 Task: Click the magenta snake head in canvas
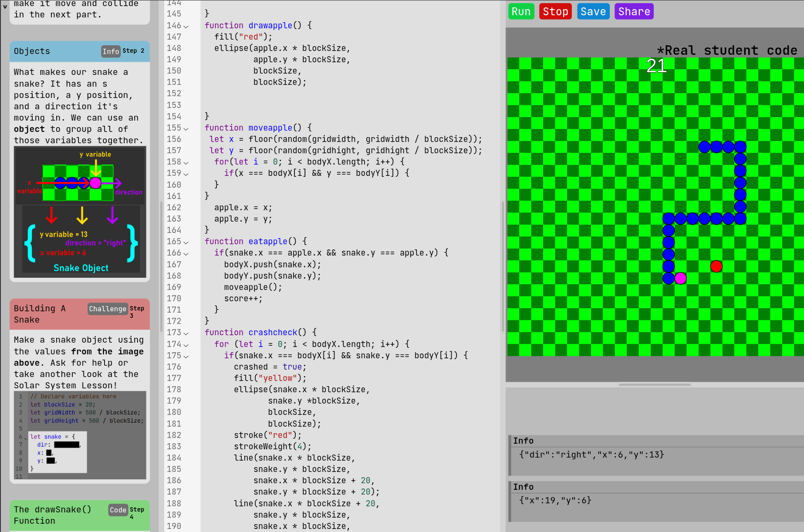click(x=680, y=278)
